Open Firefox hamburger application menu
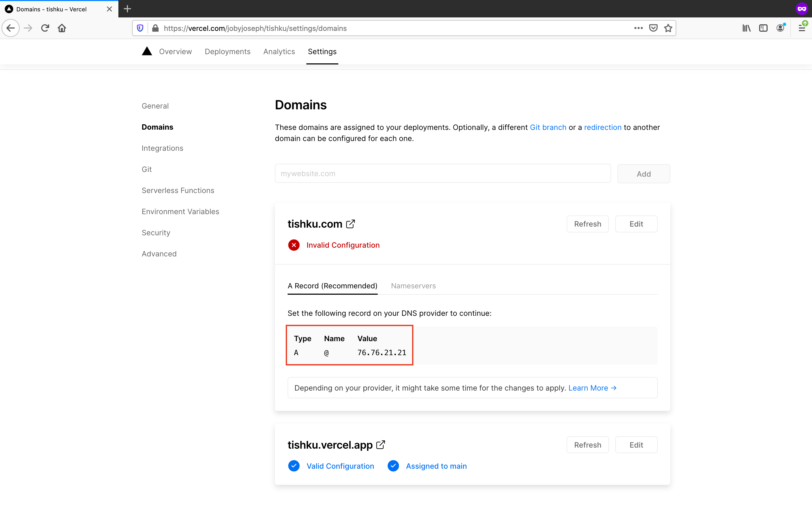The image size is (812, 507). pos(802,28)
